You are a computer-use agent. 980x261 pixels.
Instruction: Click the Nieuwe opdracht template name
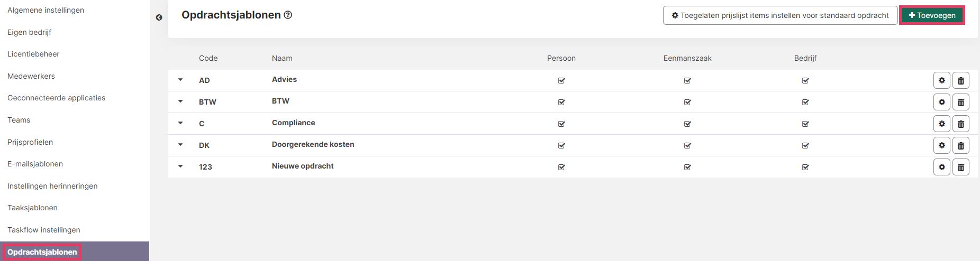pyautogui.click(x=303, y=166)
